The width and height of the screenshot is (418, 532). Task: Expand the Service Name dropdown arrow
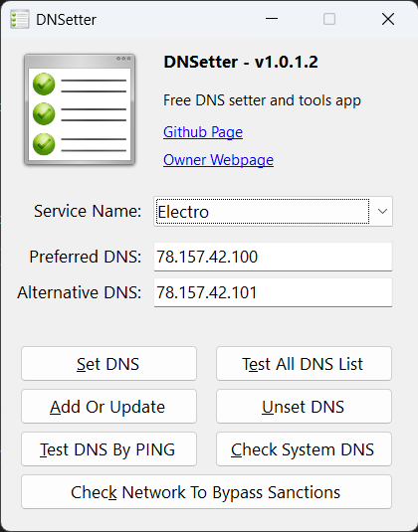pos(382,212)
